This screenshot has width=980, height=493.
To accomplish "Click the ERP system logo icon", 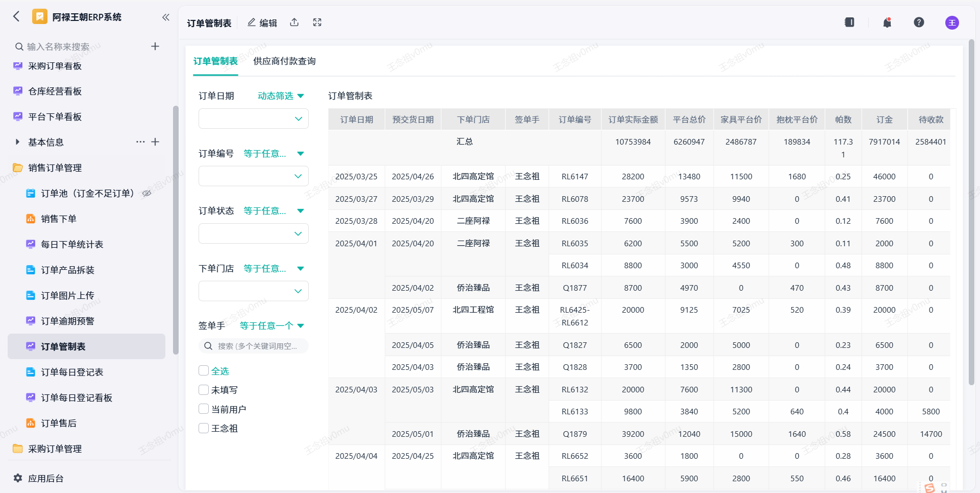I will coord(40,17).
